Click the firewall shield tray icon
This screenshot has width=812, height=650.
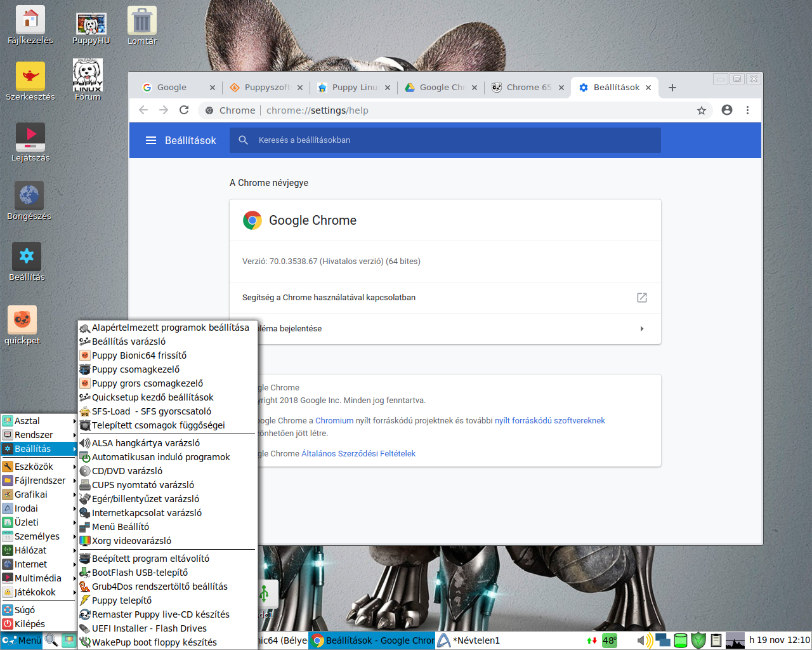tap(698, 640)
